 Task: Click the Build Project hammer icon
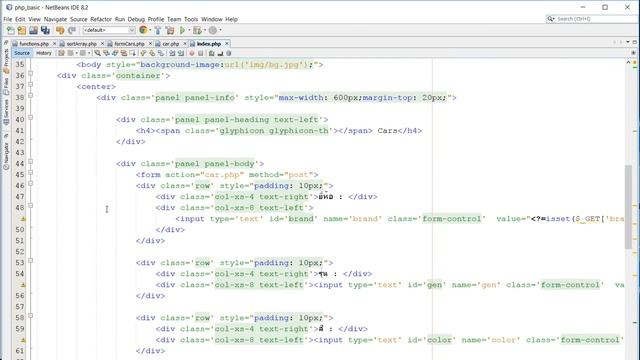coord(158,30)
